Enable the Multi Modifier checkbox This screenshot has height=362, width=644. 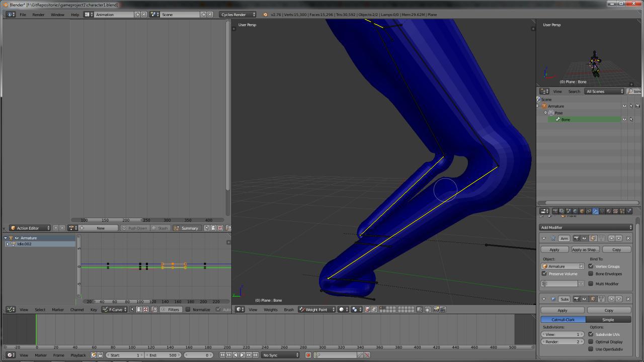(591, 284)
